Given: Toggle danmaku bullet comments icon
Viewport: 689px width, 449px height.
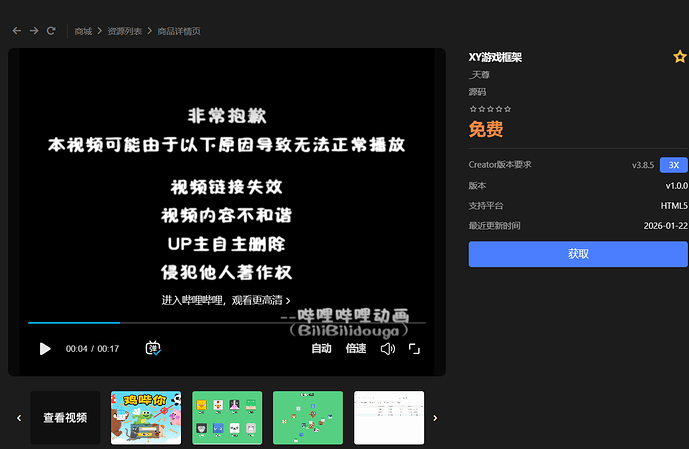Looking at the screenshot, I should 153,348.
